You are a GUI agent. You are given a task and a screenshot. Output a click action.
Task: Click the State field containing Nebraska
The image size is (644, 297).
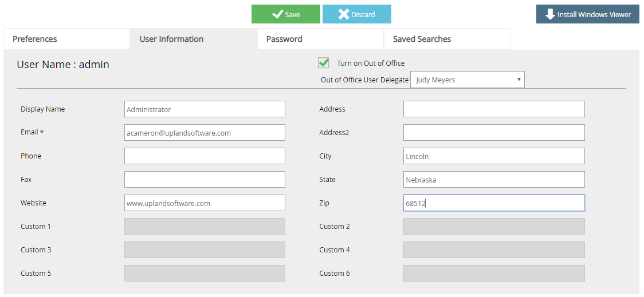(494, 179)
